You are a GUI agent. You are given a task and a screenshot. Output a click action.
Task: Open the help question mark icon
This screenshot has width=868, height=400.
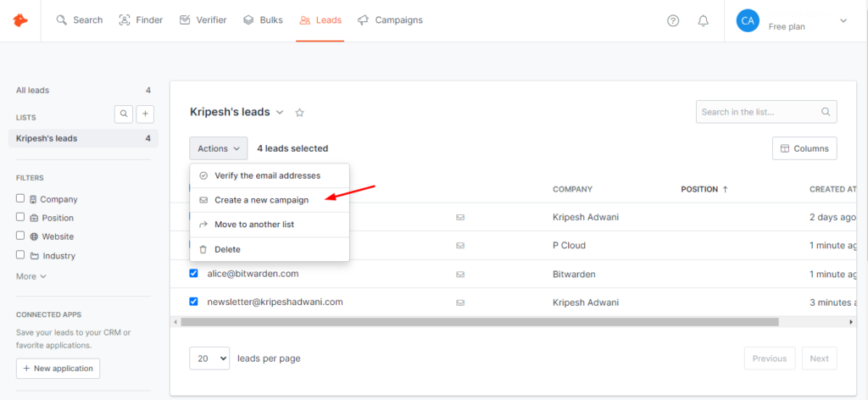[673, 20]
